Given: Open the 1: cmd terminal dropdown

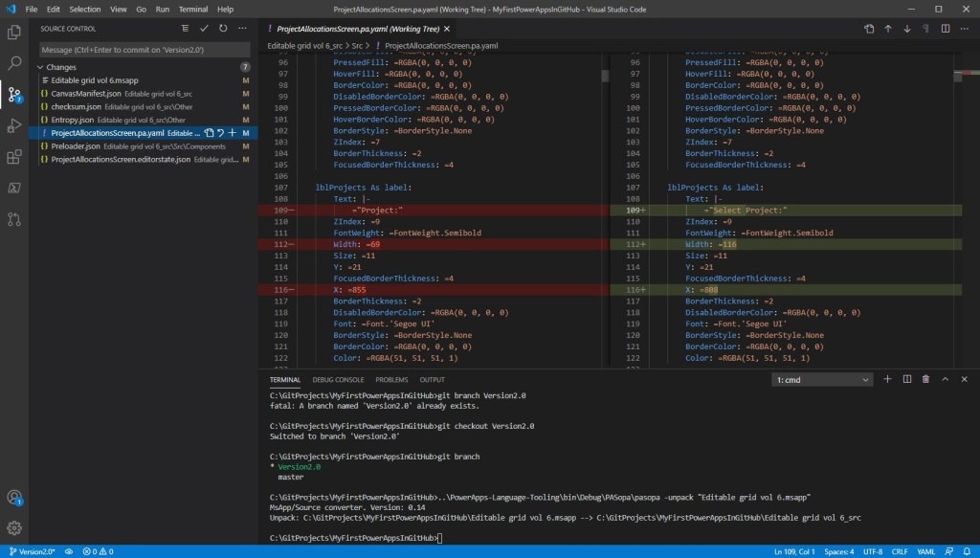Looking at the screenshot, I should click(823, 380).
